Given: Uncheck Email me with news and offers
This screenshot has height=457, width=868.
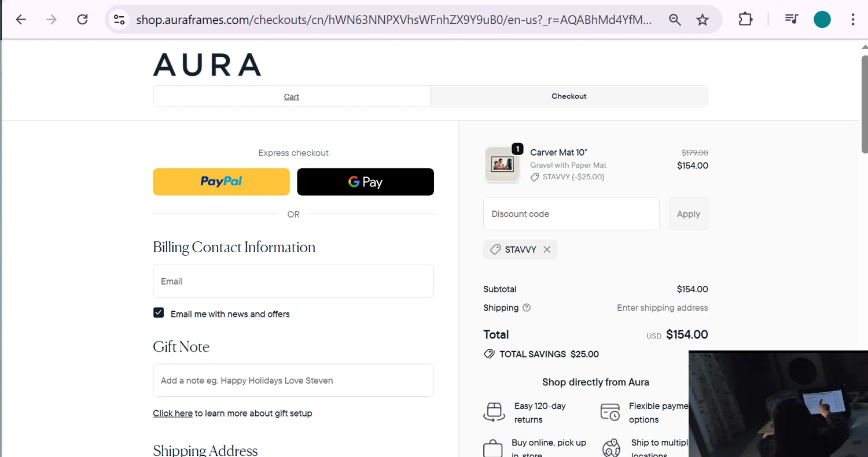Looking at the screenshot, I should [x=159, y=313].
